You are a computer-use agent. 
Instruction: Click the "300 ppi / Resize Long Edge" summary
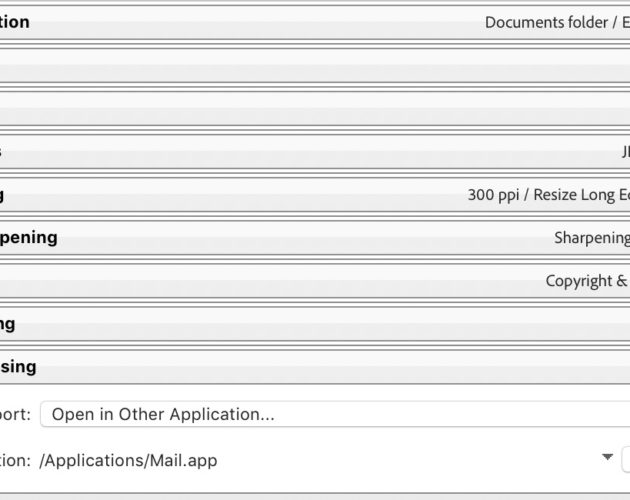549,195
